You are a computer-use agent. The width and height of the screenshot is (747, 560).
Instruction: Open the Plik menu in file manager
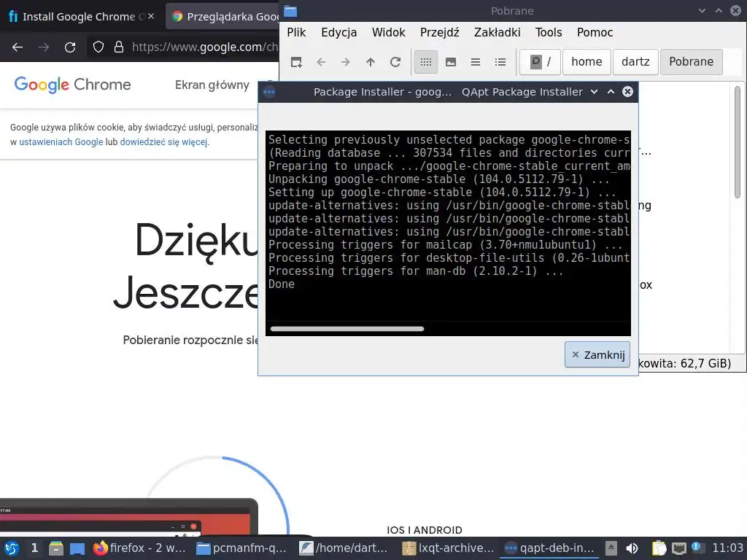(x=296, y=32)
